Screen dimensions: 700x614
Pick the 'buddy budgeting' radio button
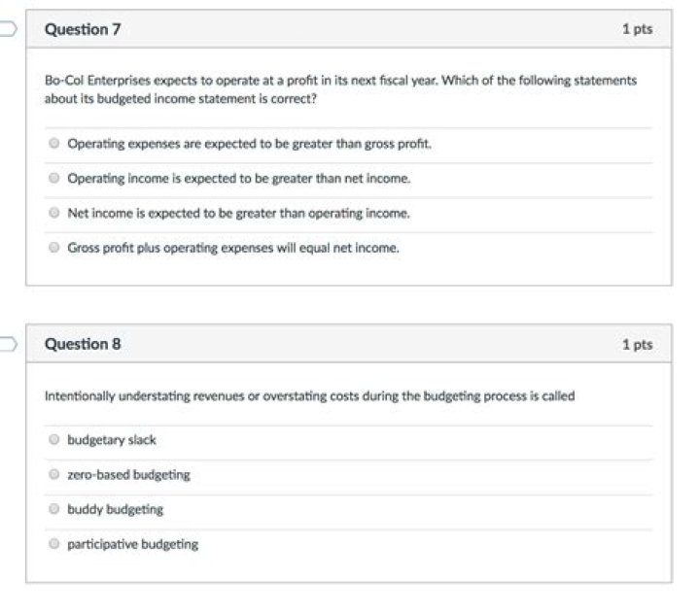coord(54,509)
